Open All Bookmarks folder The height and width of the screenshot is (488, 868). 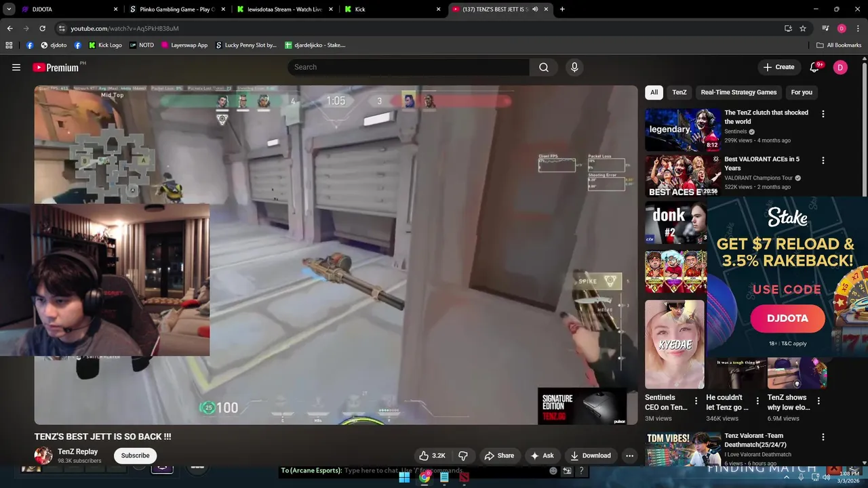pyautogui.click(x=839, y=45)
